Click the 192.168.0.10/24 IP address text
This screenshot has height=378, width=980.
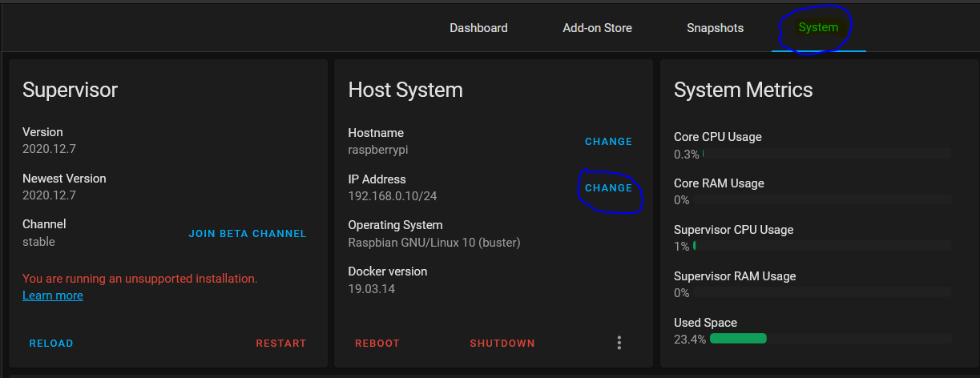(393, 196)
